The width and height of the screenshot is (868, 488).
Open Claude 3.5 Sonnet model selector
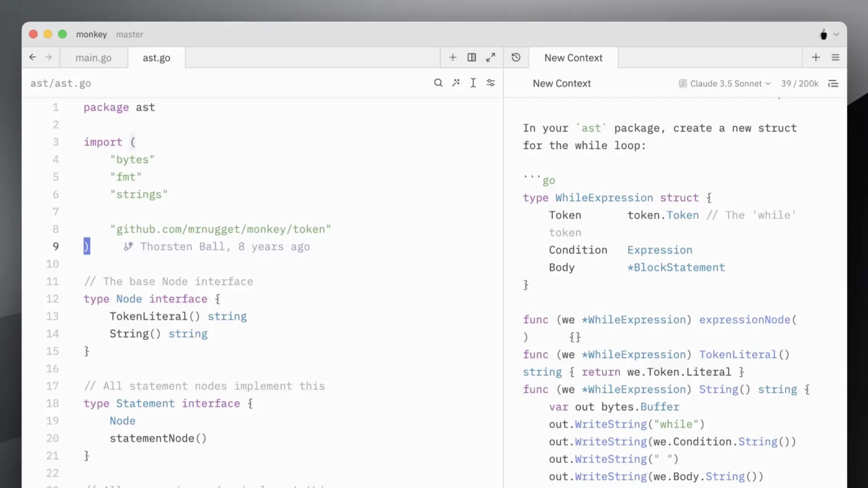(725, 83)
